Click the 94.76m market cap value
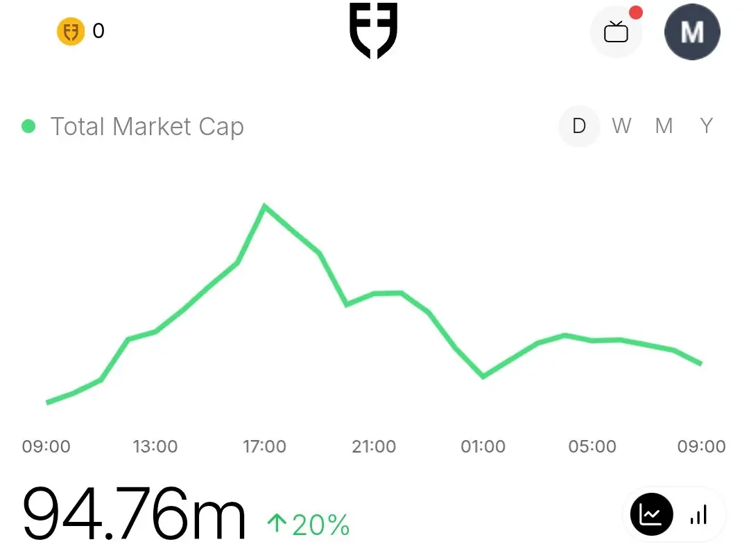 135,513
